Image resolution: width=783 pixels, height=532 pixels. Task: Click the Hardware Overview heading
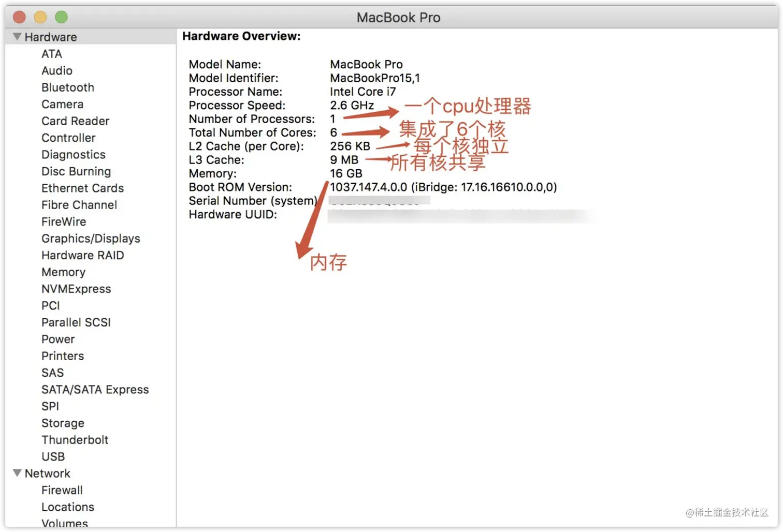[x=241, y=36]
